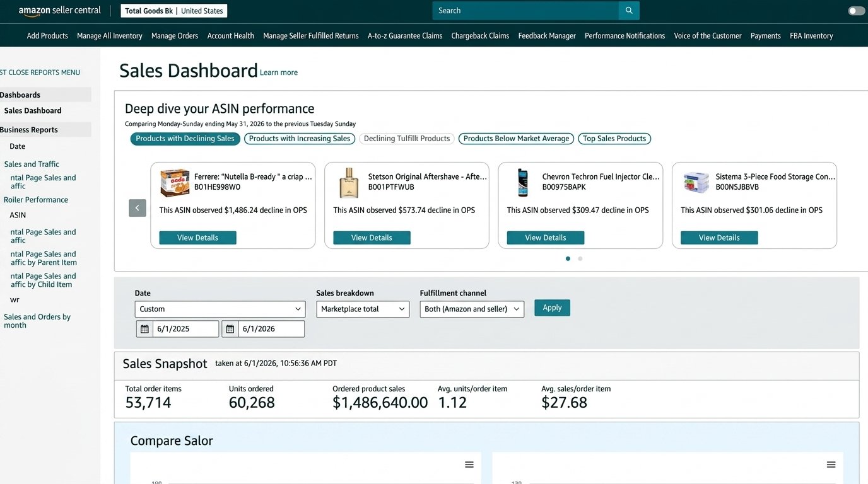Open Manage All Inventory menu
This screenshot has width=868, height=484.
click(x=110, y=36)
